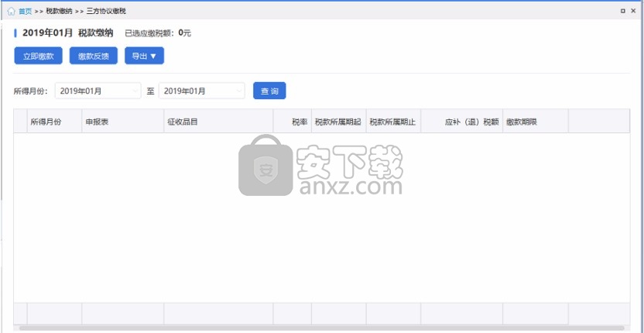This screenshot has height=333, width=644.
Task: Click the 缴款期限 column header
Action: point(536,122)
